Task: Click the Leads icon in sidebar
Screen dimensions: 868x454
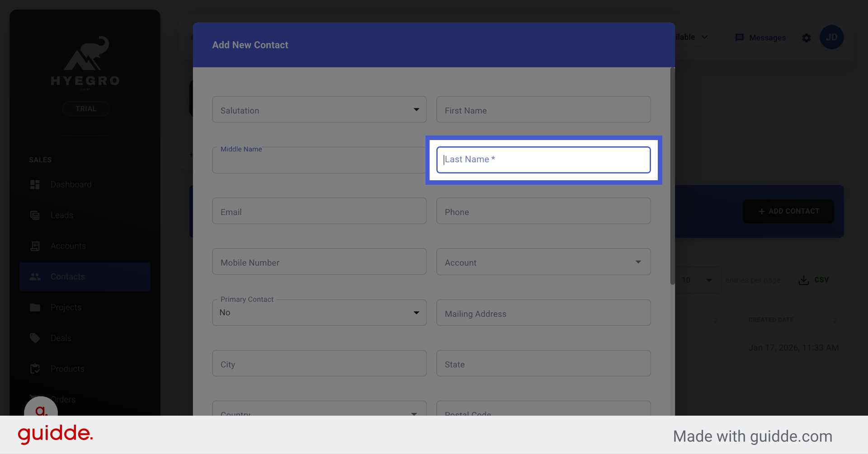Action: tap(35, 215)
